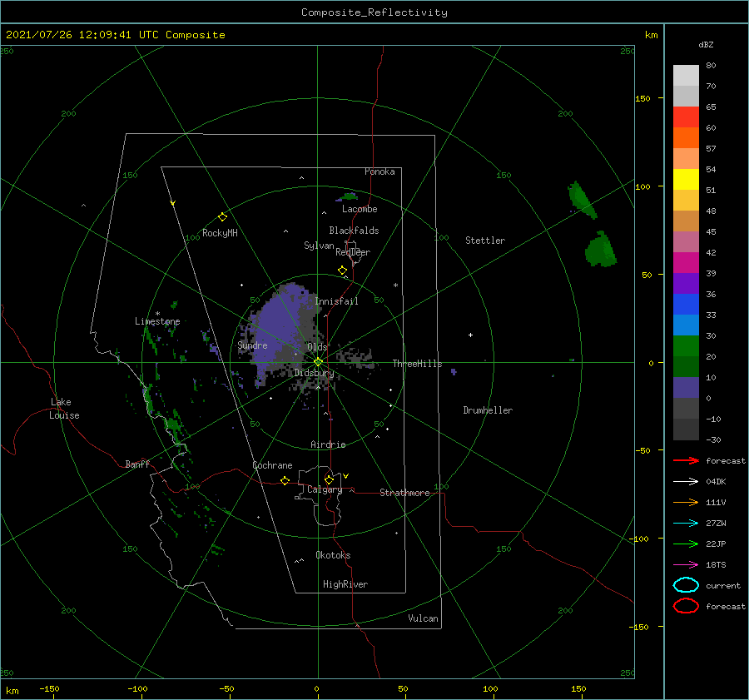The width and height of the screenshot is (749, 700).
Task: Select the white 04DK arrow icon
Action: [686, 481]
